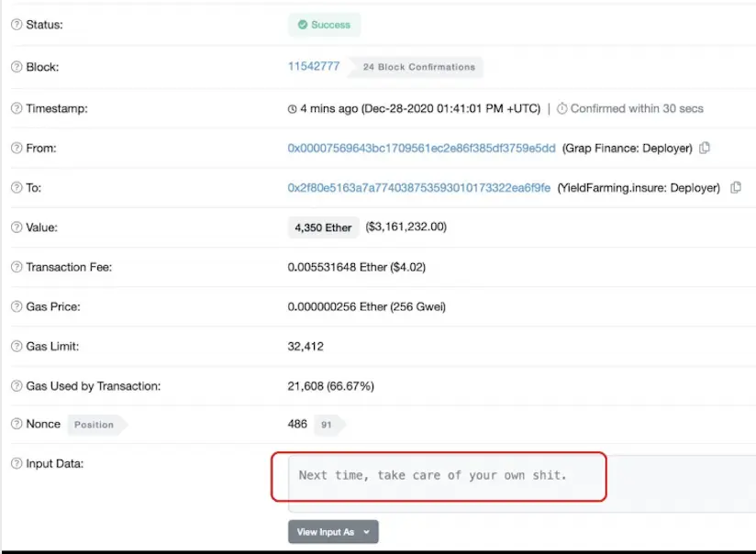Select the nonce value 486
Image resolution: width=756 pixels, height=554 pixels.
[297, 424]
